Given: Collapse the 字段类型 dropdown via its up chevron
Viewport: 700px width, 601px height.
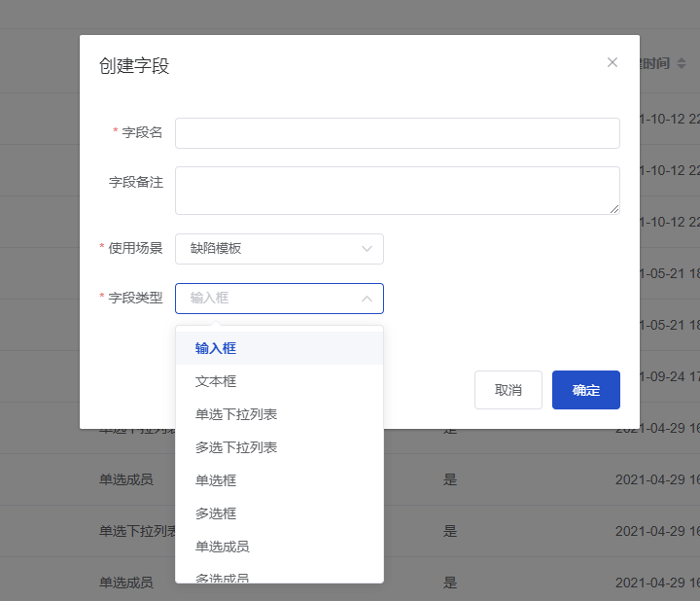Looking at the screenshot, I should [367, 299].
